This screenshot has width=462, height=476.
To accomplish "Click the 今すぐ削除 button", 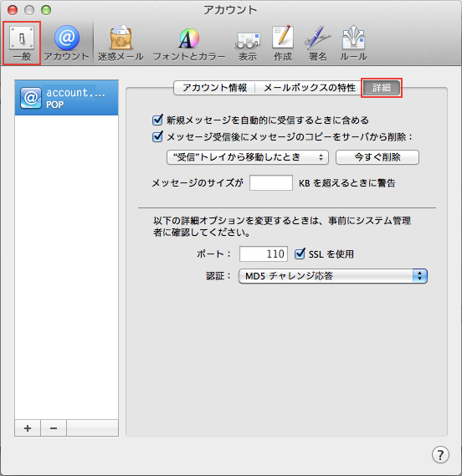I will [x=377, y=157].
